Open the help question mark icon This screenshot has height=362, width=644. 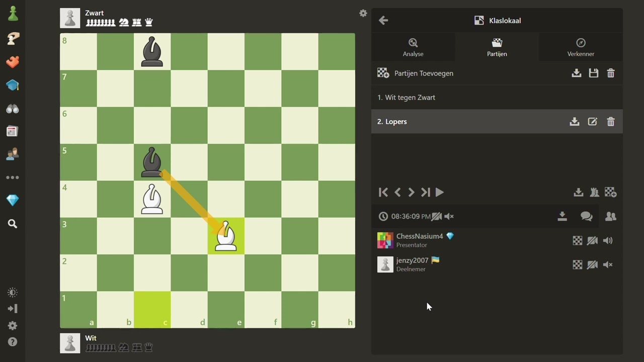coord(13,342)
